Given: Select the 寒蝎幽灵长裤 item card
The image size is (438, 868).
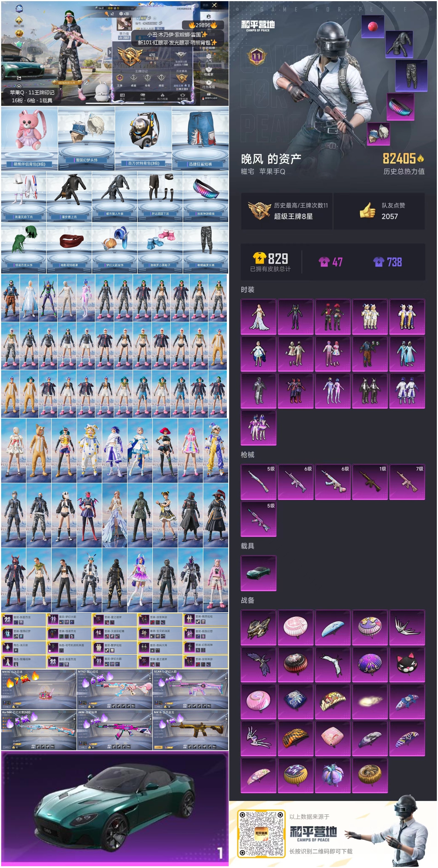Looking at the screenshot, I should (x=206, y=248).
